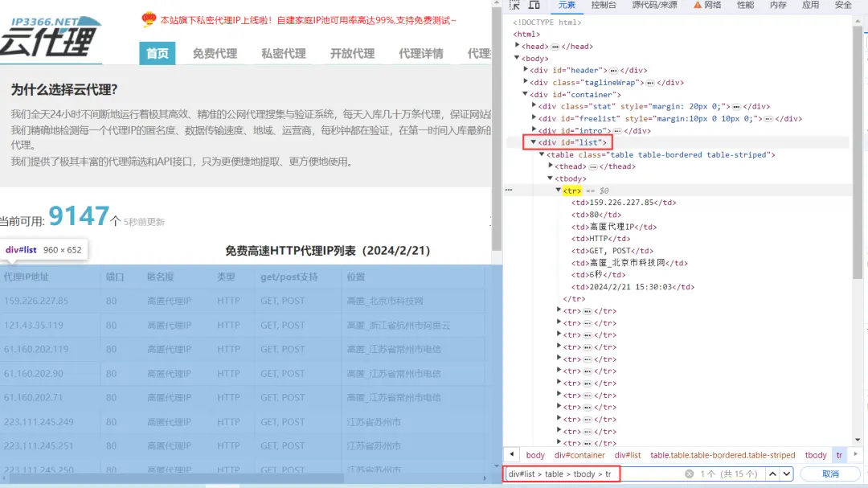Click the taglineWrap ellipsis badge
The height and width of the screenshot is (488, 868).
pyautogui.click(x=650, y=83)
